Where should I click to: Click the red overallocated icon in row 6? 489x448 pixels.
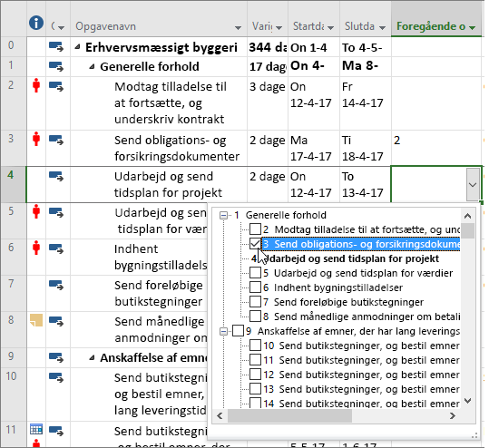tap(36, 248)
